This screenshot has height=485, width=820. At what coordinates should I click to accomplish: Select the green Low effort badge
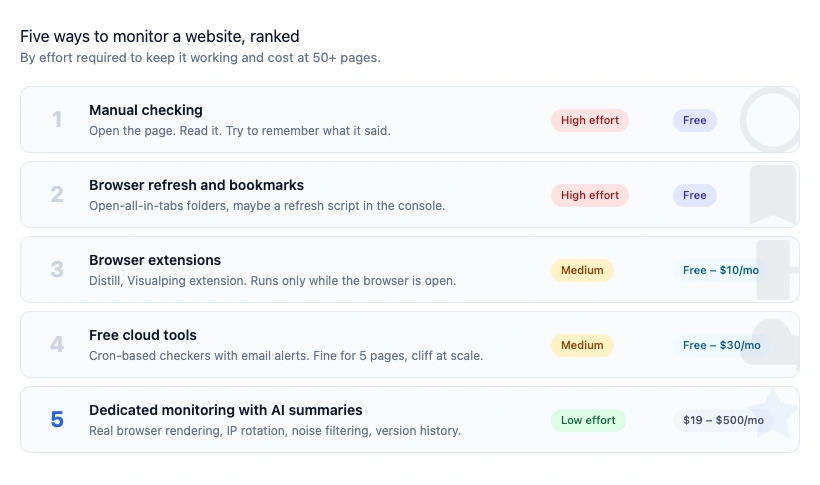[x=588, y=420]
